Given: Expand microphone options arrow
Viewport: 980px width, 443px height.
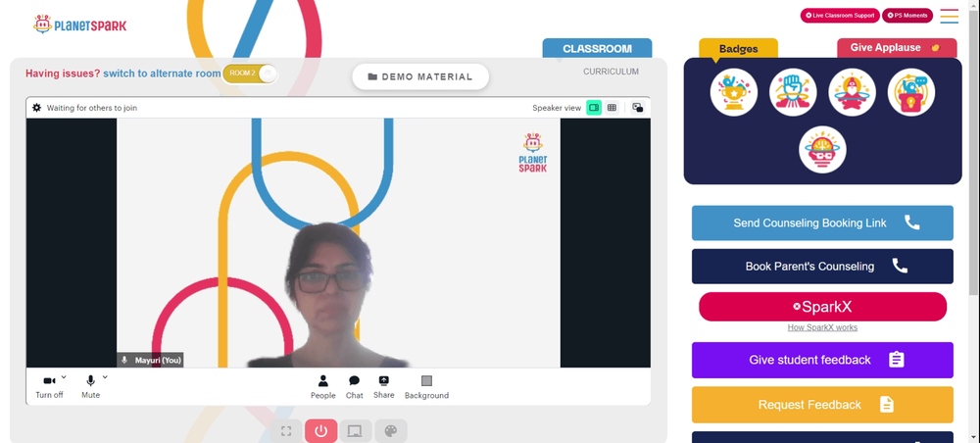Looking at the screenshot, I should click(105, 376).
